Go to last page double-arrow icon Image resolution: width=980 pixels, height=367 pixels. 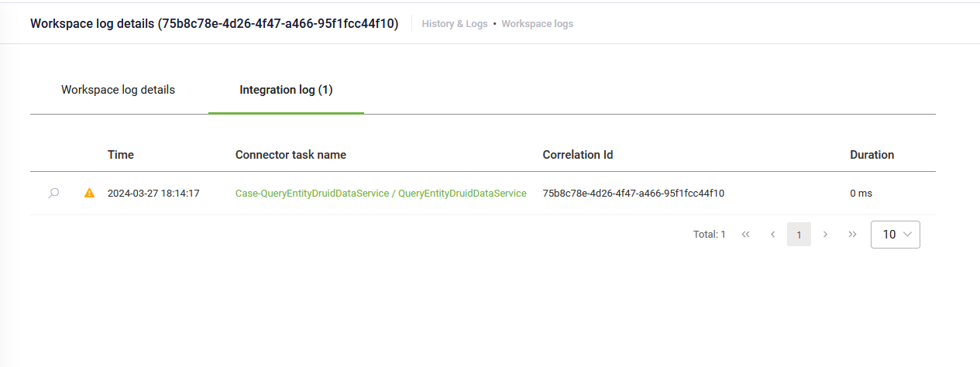pyautogui.click(x=852, y=234)
